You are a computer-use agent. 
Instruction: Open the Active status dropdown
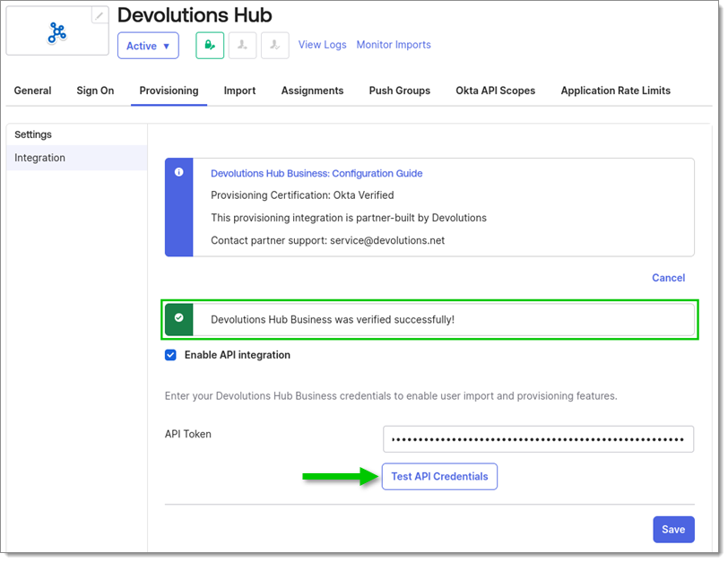[x=148, y=46]
